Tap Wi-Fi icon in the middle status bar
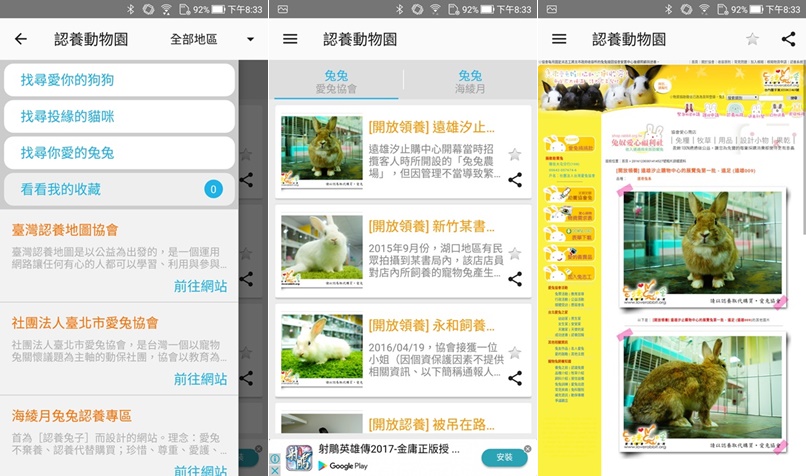Image resolution: width=806 pixels, height=476 pixels. click(x=435, y=9)
